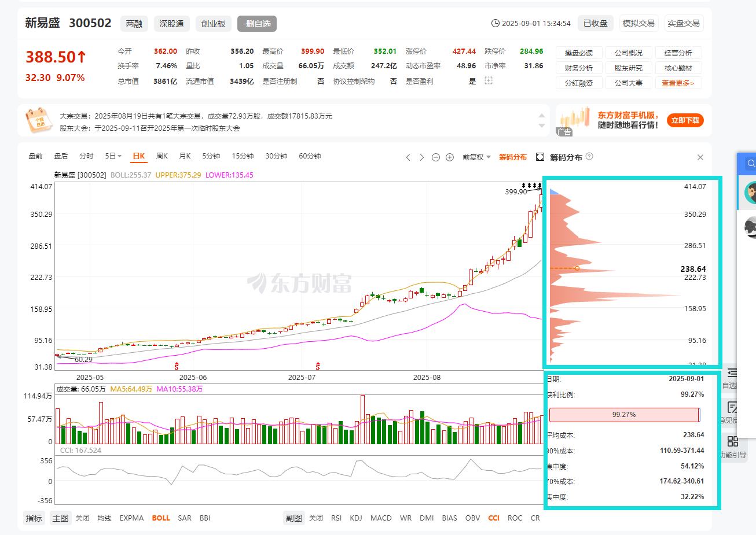Click the 自选 list icon on the right edge
The image size is (756, 535).
point(732,372)
